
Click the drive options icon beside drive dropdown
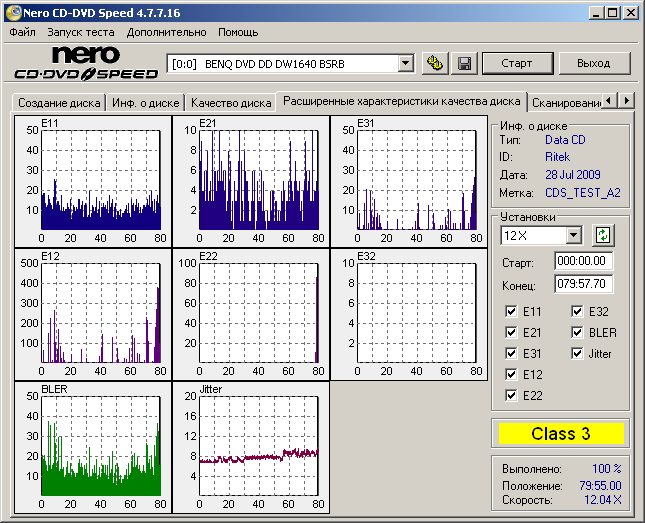[x=435, y=63]
